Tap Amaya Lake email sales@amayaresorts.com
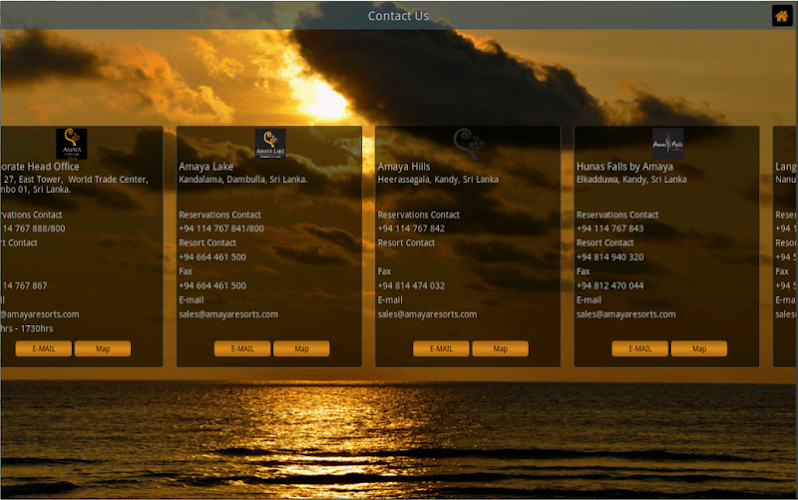Screen dimensions: 798x500 pyautogui.click(x=229, y=314)
